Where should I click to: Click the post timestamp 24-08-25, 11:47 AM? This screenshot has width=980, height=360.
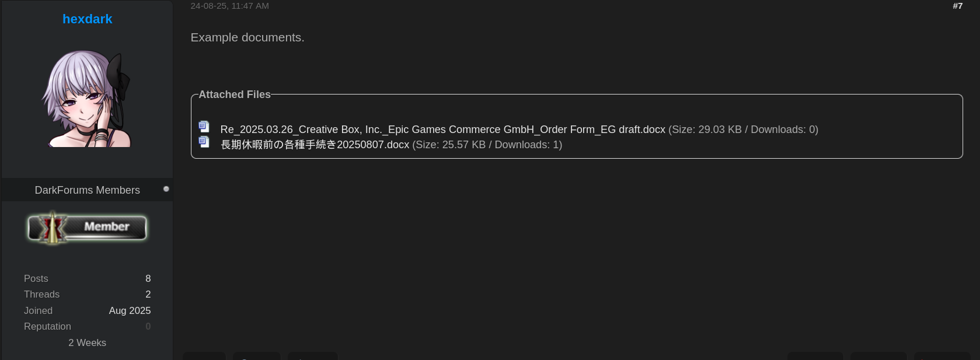(230, 6)
